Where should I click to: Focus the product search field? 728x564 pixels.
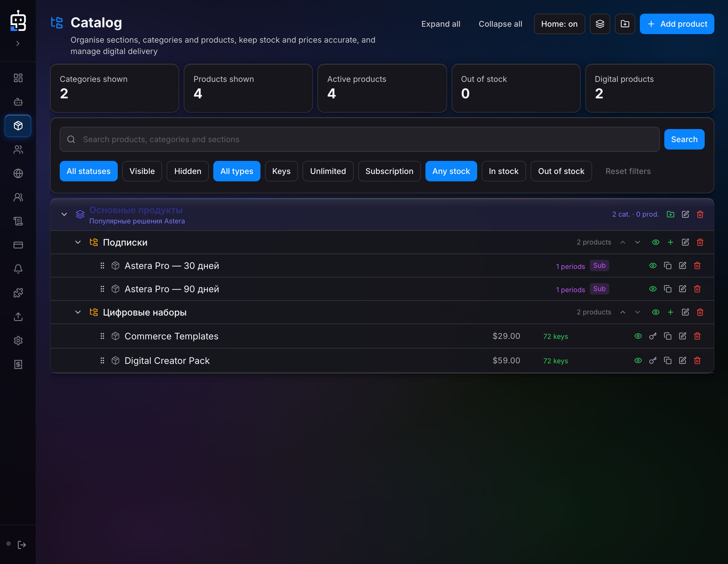coord(359,139)
